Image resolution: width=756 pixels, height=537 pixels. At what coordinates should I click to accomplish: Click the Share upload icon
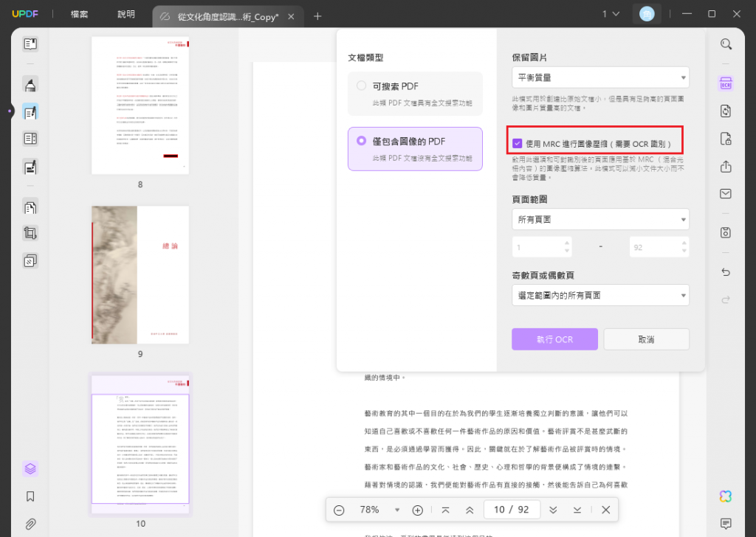tap(726, 167)
